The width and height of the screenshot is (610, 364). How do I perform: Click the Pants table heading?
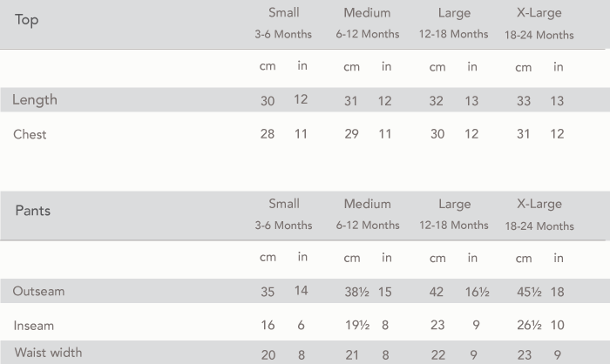tap(33, 211)
